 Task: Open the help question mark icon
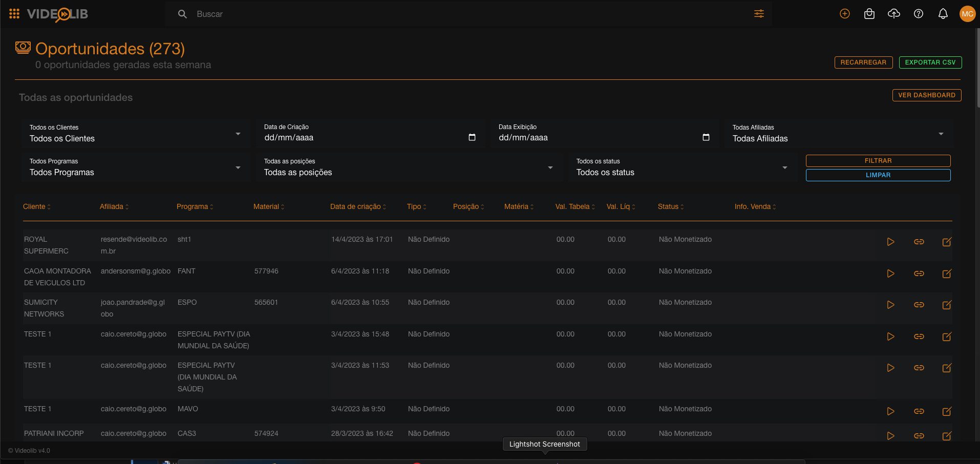click(919, 14)
